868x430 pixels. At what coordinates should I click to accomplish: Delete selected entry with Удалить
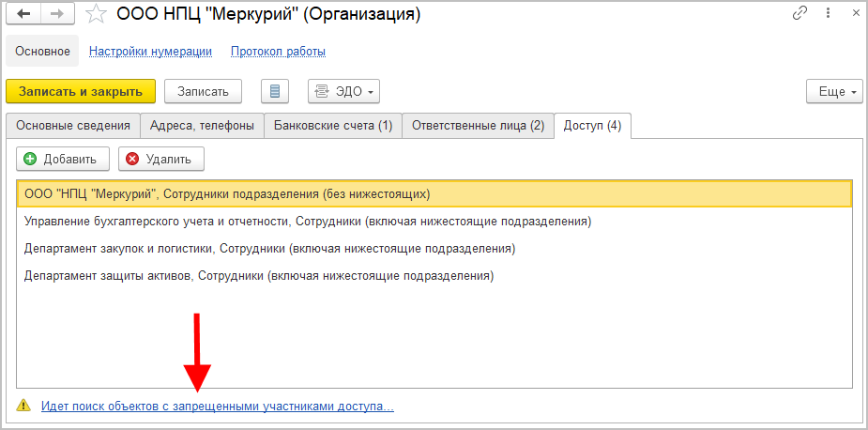tap(160, 160)
